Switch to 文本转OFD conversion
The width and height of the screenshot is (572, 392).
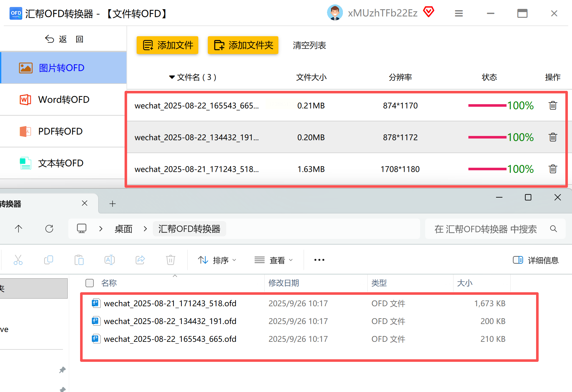coord(64,163)
